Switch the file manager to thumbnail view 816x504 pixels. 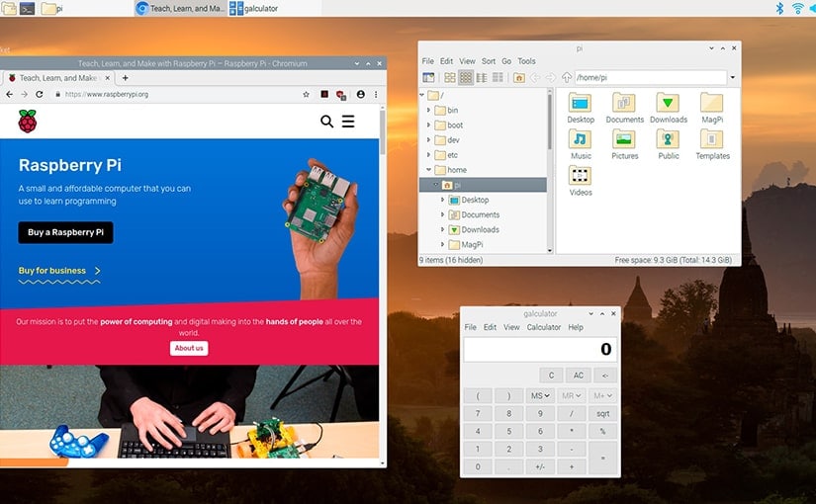point(466,77)
